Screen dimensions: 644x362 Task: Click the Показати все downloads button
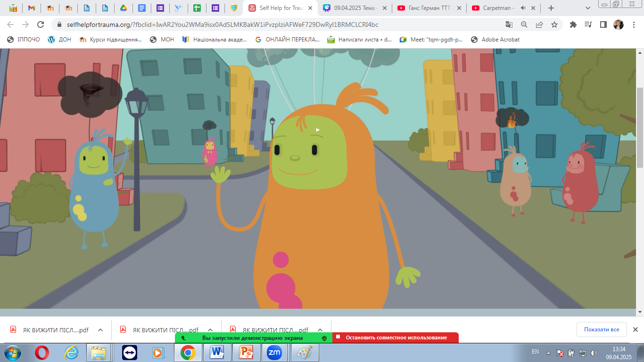pos(601,329)
